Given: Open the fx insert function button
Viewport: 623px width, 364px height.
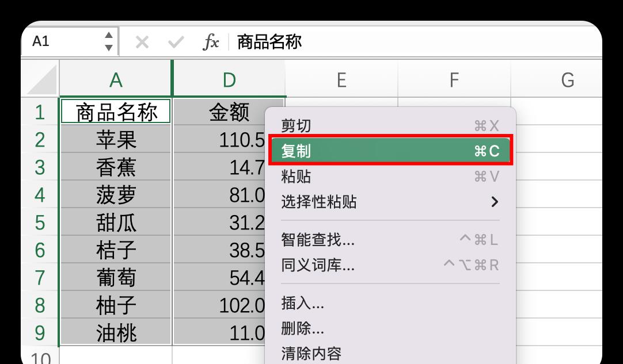Looking at the screenshot, I should tap(211, 41).
